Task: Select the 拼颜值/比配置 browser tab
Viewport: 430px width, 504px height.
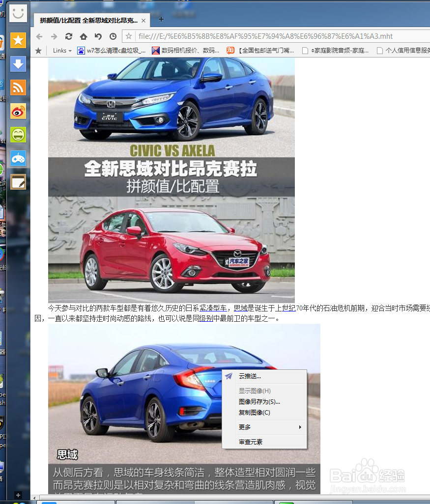Action: (92, 20)
